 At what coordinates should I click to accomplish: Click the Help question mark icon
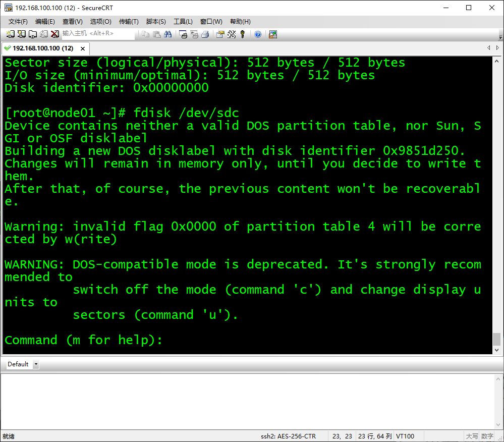[x=258, y=34]
